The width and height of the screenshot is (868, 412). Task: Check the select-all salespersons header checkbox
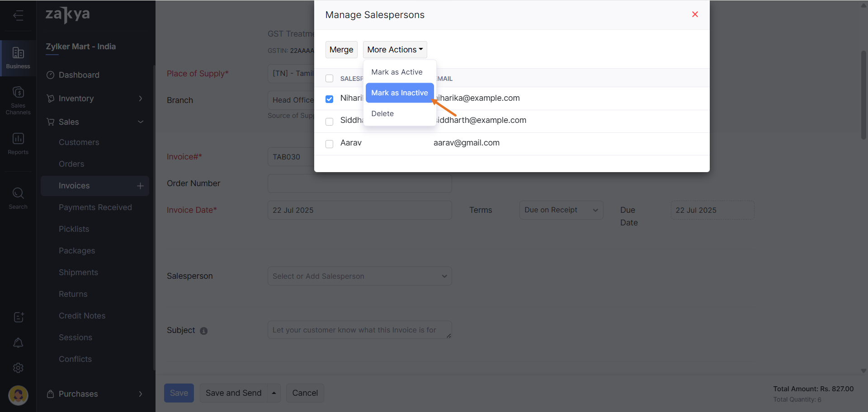coord(330,79)
